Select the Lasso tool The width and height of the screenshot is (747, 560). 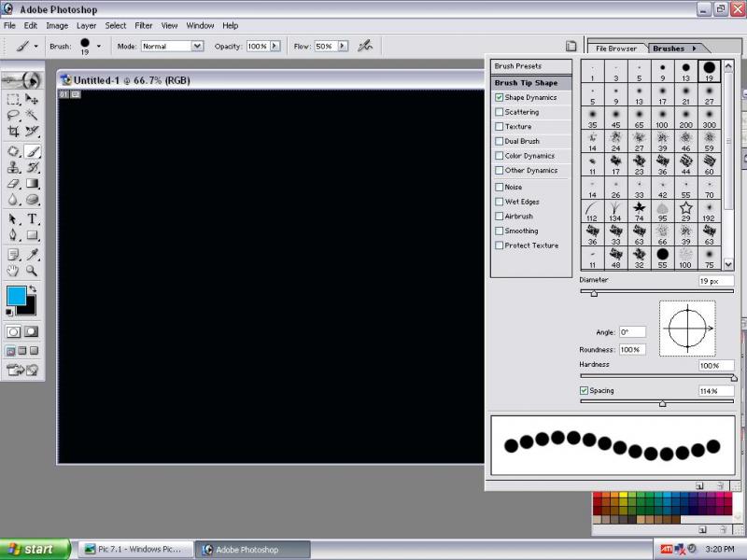[x=13, y=116]
